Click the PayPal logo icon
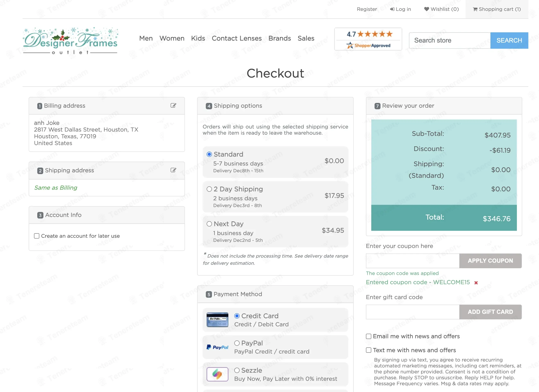This screenshot has width=539, height=392. pos(217,347)
